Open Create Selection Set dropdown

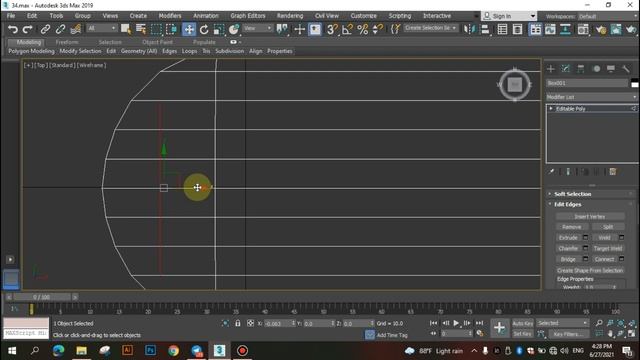pyautogui.click(x=431, y=28)
